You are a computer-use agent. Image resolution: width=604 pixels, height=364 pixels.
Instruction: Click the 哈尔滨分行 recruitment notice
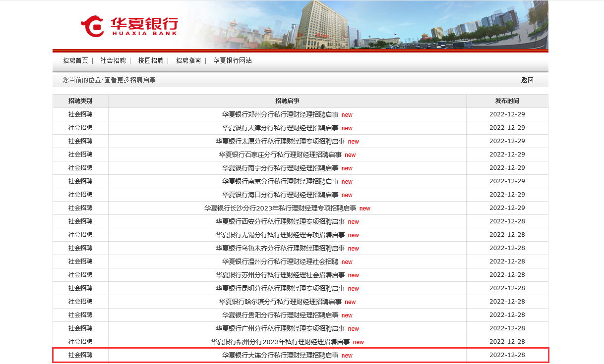tap(280, 302)
